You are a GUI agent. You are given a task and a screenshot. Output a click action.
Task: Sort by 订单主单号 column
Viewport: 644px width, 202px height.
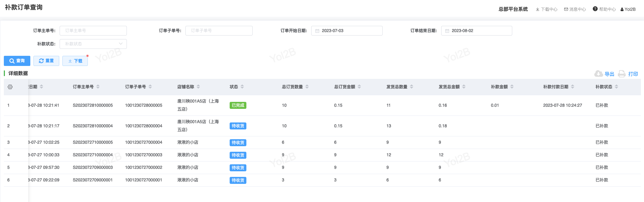coord(98,87)
